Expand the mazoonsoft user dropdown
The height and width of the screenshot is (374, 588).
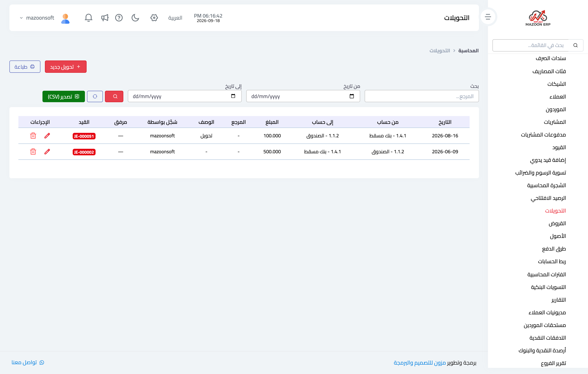pos(37,18)
